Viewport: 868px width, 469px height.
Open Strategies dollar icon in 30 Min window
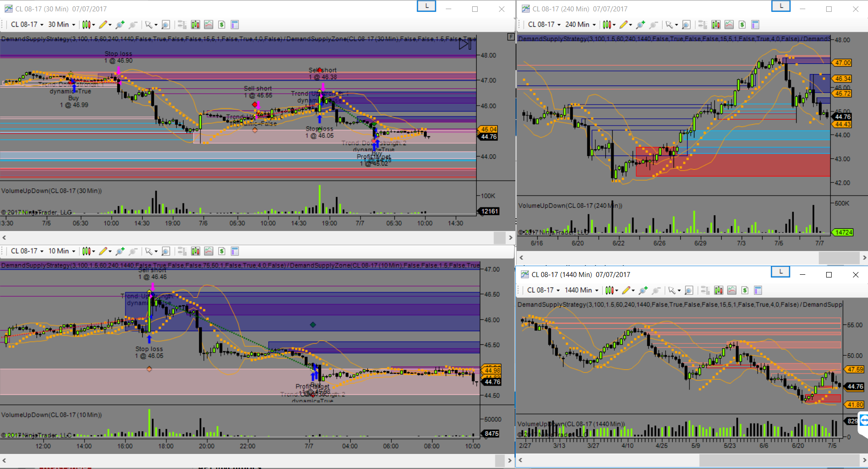coord(222,25)
